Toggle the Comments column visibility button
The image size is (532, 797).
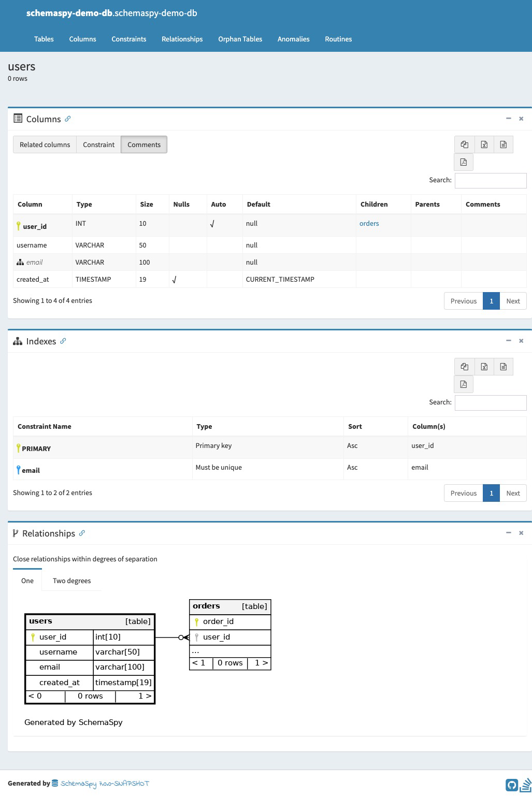click(x=144, y=144)
